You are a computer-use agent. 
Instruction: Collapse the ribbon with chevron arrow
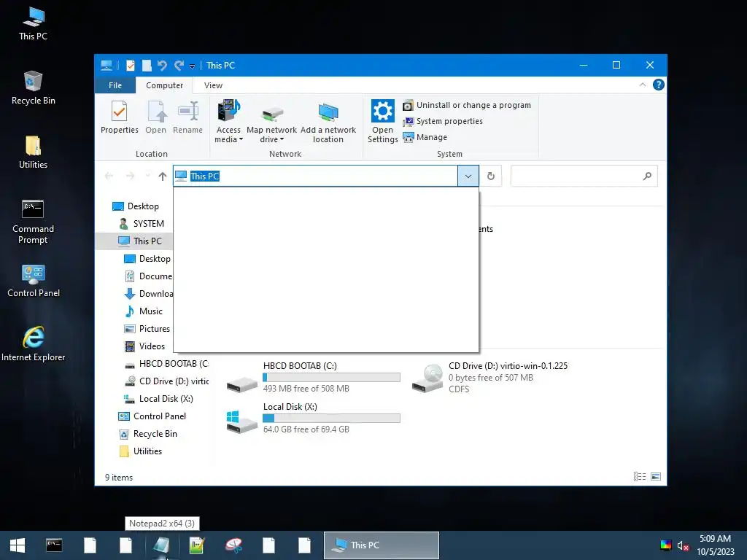pos(642,85)
